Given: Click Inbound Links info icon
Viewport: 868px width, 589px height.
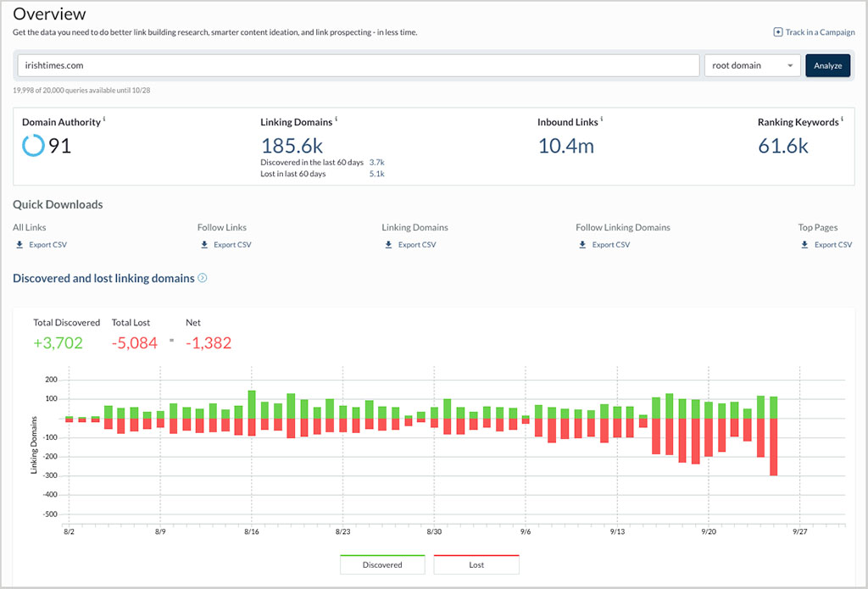Looking at the screenshot, I should (x=602, y=119).
